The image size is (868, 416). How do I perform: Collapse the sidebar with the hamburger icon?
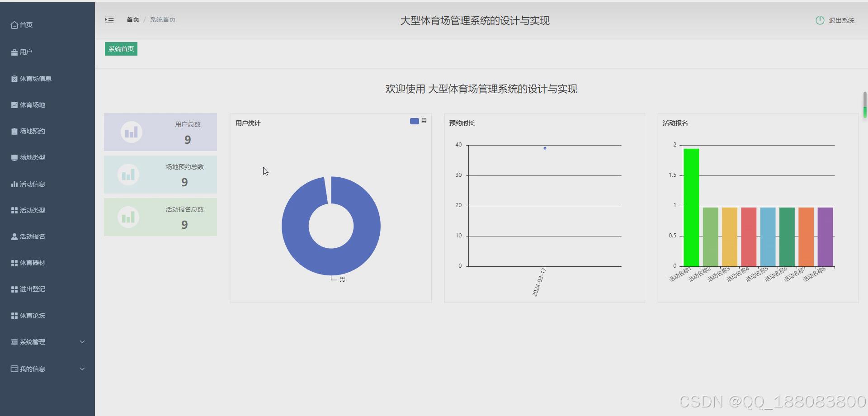[109, 19]
